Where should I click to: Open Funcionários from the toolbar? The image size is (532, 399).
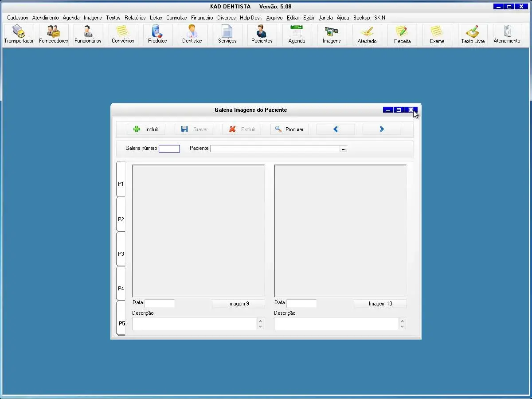(x=88, y=35)
